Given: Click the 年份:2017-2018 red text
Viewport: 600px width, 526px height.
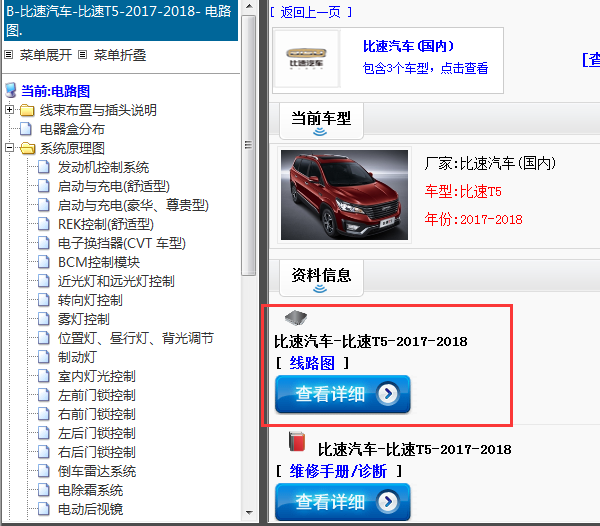Looking at the screenshot, I should coord(473,219).
